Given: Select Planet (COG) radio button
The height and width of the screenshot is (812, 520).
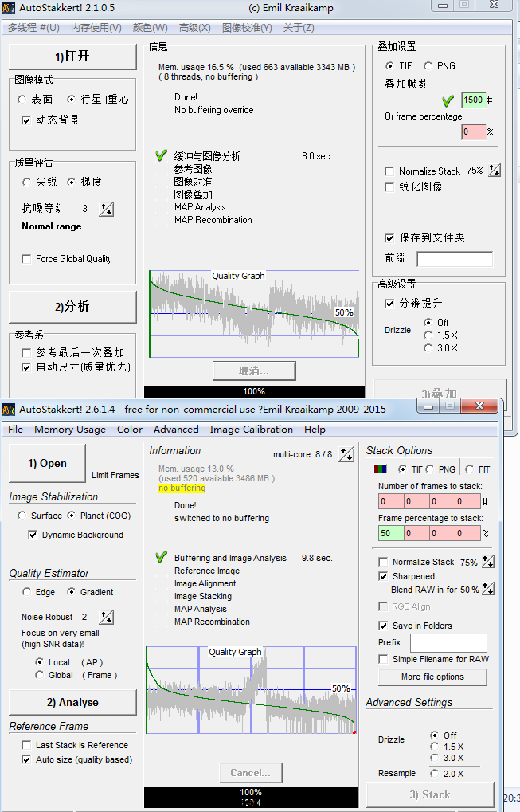Looking at the screenshot, I should coord(72,516).
